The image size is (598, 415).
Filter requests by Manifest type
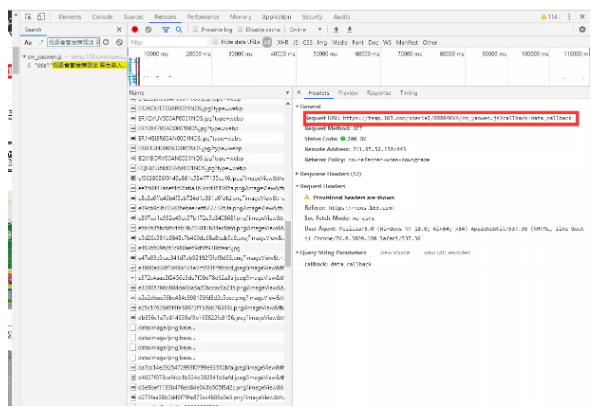pos(407,42)
